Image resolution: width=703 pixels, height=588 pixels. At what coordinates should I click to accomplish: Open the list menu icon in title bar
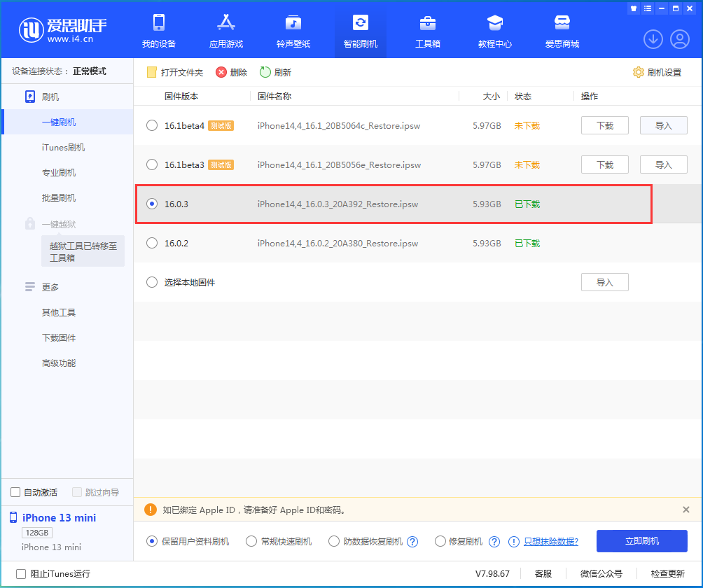(x=648, y=8)
